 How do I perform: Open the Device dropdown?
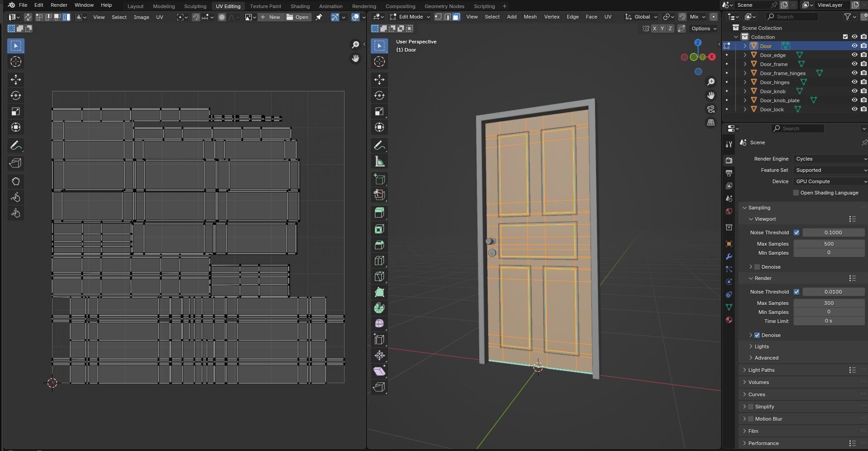pos(830,181)
